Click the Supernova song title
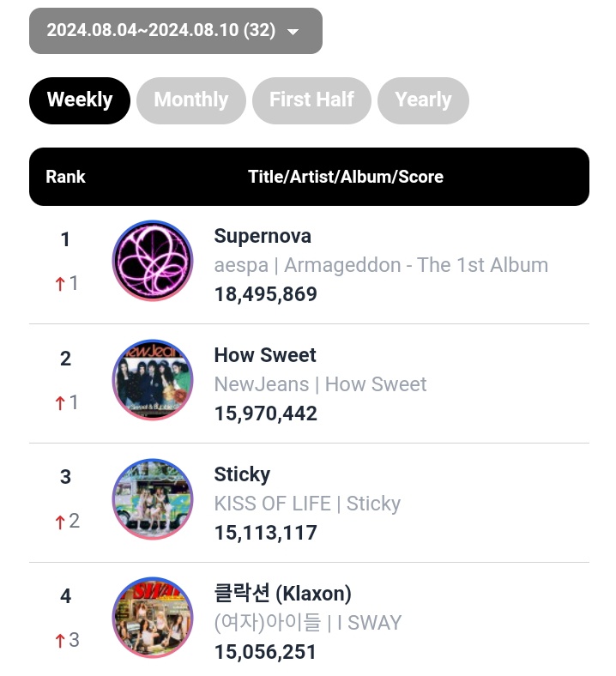Screen dimensions: 616x676 point(263,236)
